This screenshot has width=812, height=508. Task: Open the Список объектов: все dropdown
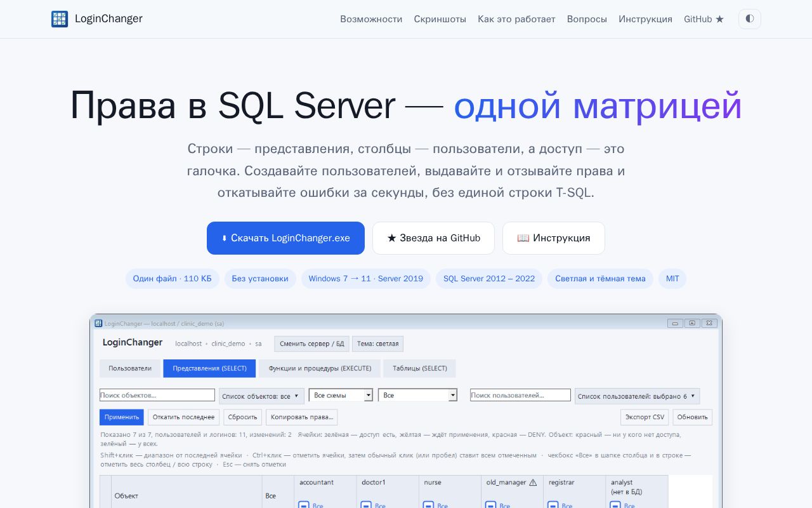pyautogui.click(x=262, y=396)
